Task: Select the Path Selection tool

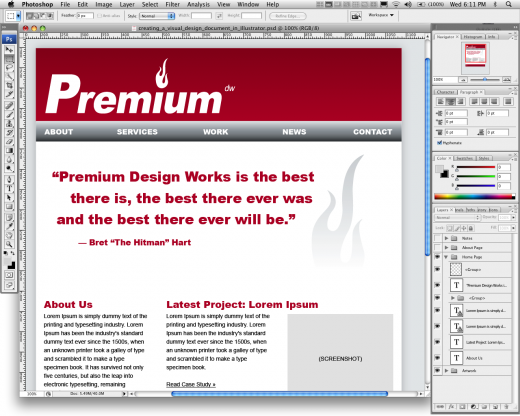Action: [9, 198]
